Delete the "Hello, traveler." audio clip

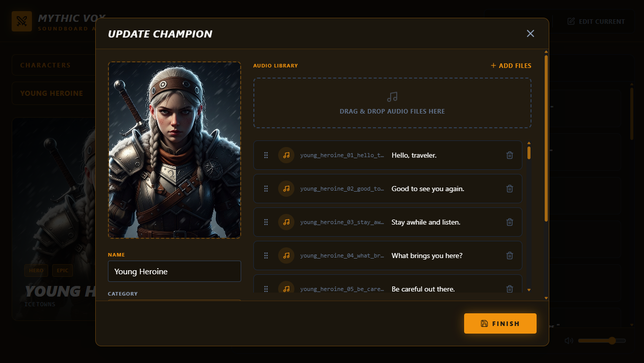click(x=510, y=155)
